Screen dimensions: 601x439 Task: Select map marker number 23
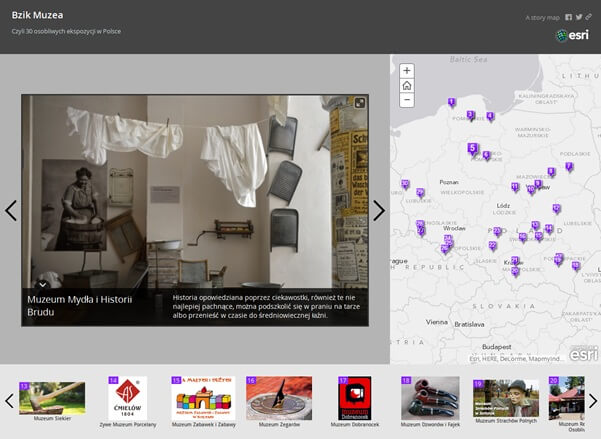coord(497,232)
